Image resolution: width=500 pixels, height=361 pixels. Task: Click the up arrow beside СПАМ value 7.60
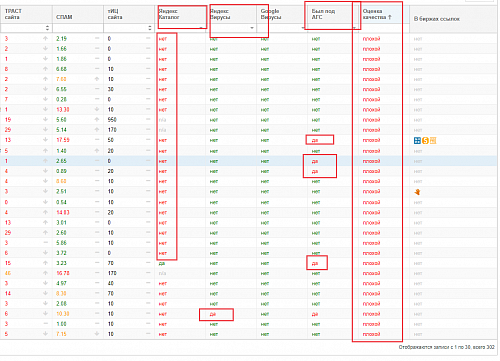[x=97, y=79]
